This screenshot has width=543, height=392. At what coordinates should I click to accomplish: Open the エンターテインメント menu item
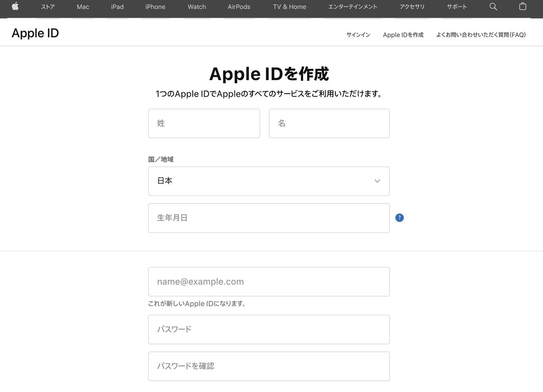[x=352, y=7]
